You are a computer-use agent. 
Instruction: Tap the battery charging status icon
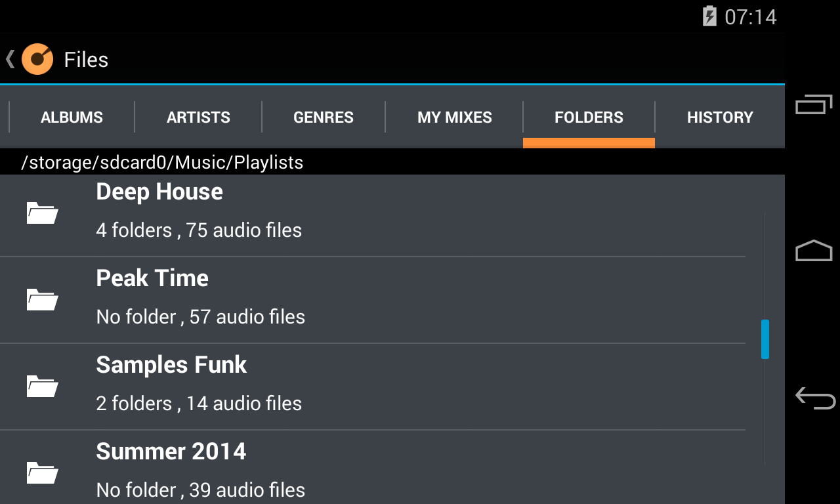point(709,16)
